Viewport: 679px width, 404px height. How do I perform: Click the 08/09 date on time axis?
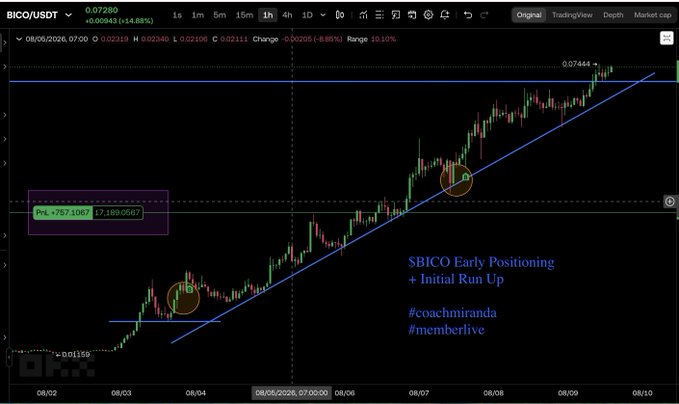pos(568,393)
